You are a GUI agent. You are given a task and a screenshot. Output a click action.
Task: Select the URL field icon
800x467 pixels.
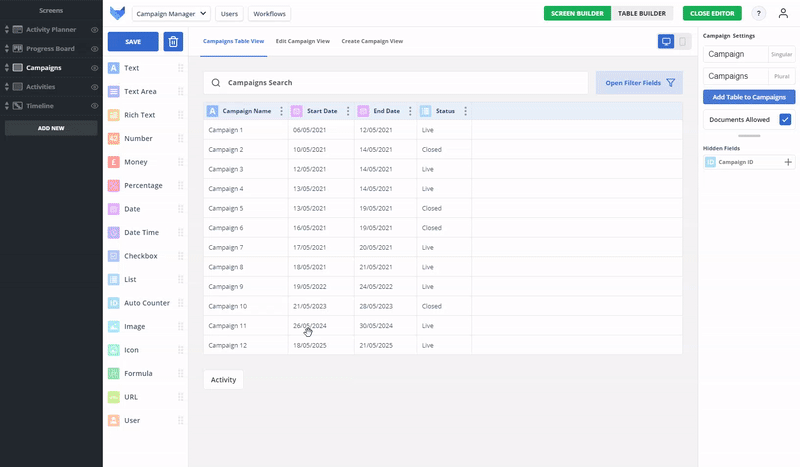pyautogui.click(x=114, y=397)
